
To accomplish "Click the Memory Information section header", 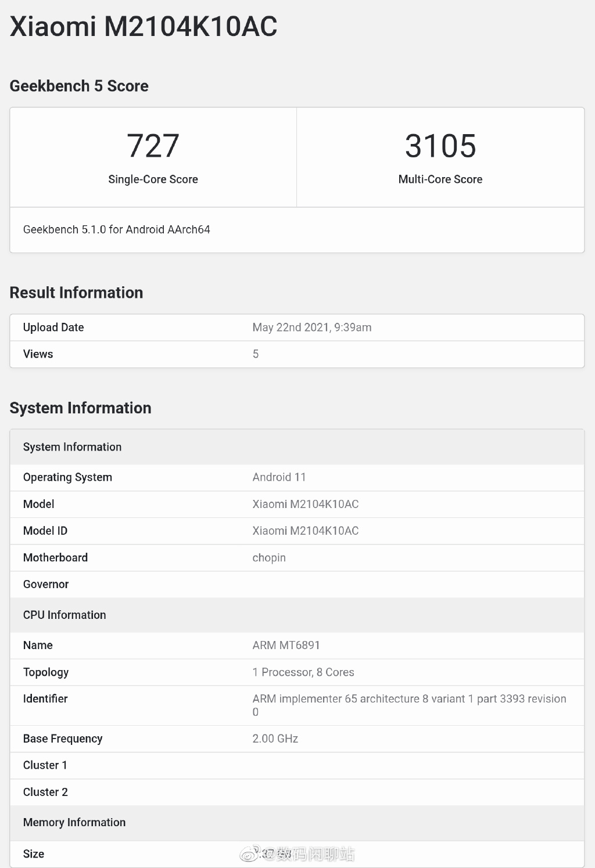I will click(74, 822).
